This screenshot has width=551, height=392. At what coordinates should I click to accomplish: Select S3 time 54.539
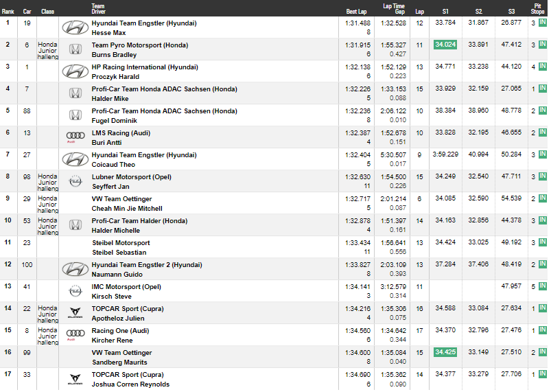[511, 198]
